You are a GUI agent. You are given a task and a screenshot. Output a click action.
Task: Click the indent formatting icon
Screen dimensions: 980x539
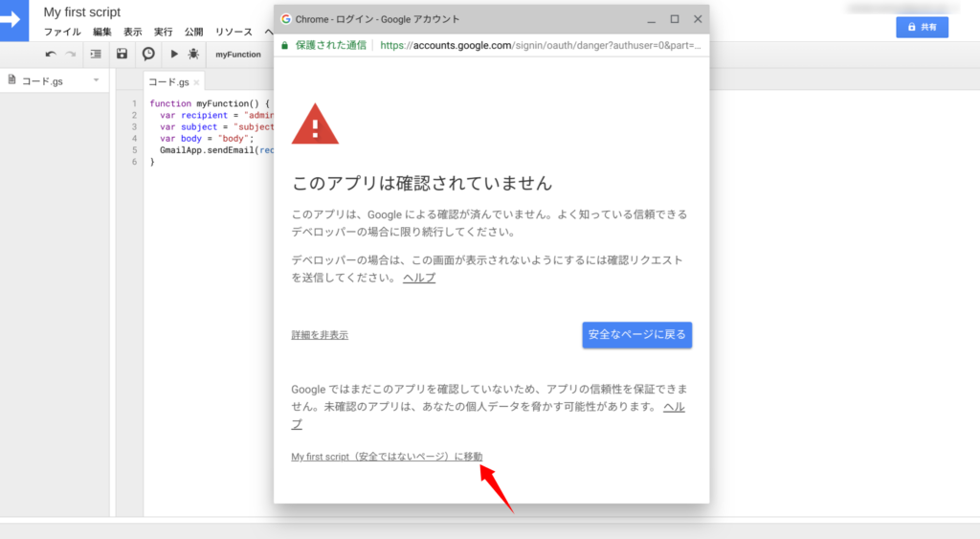(96, 55)
